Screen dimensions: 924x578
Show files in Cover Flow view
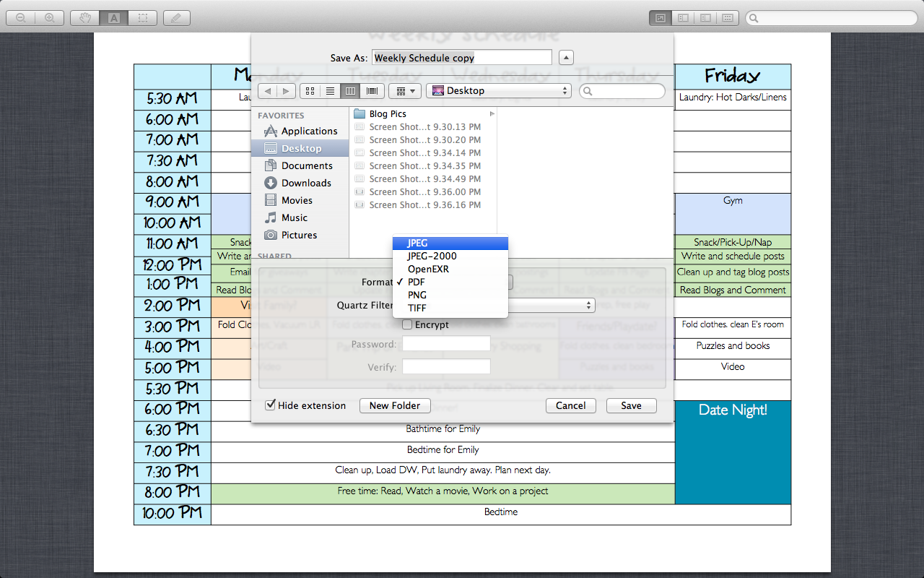[x=372, y=91]
